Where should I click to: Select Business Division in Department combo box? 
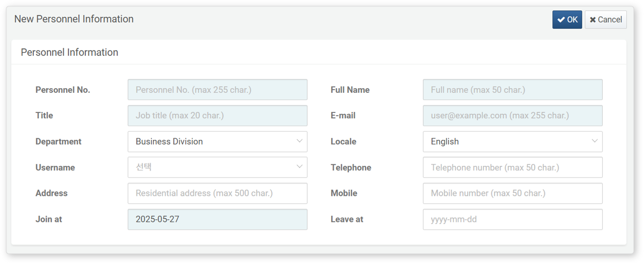[169, 141]
